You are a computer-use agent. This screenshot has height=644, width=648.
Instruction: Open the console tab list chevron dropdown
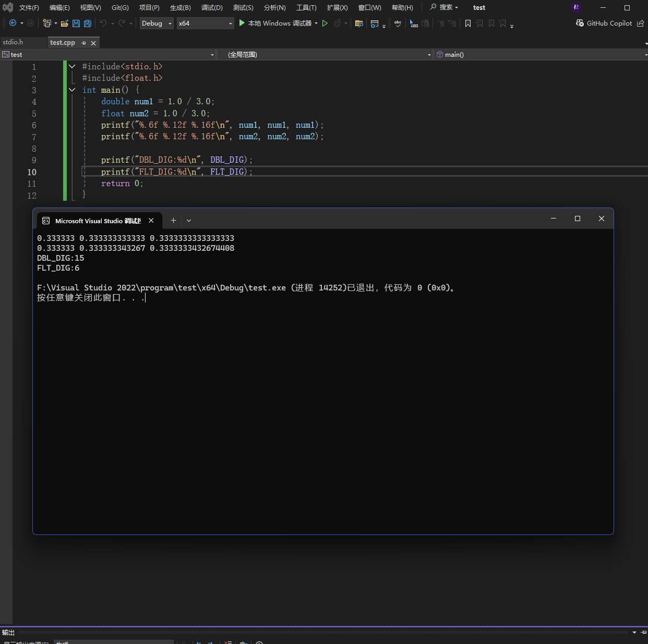pos(189,221)
